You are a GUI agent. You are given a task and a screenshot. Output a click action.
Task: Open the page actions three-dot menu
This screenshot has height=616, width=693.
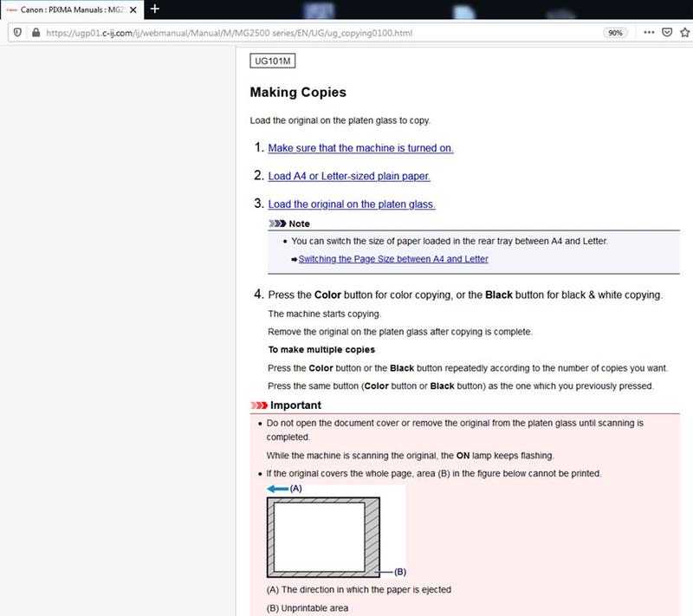[649, 32]
